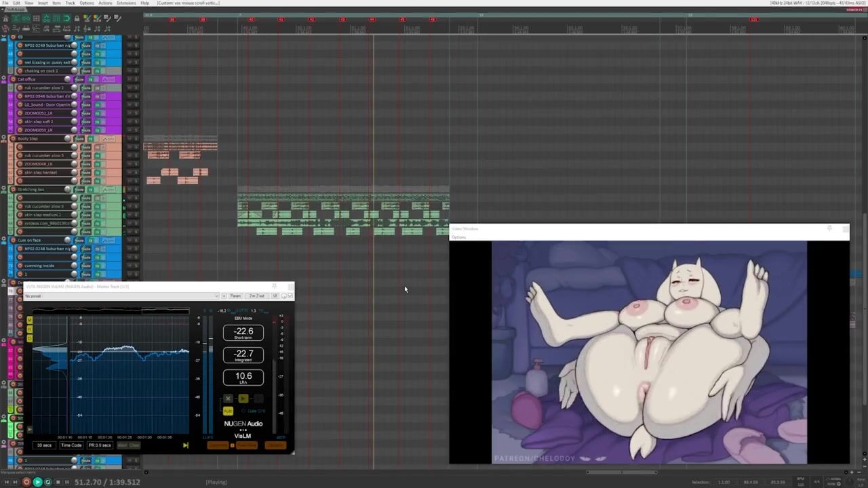Click the Stop button in the transport
The width and height of the screenshot is (868, 488).
tap(58, 482)
